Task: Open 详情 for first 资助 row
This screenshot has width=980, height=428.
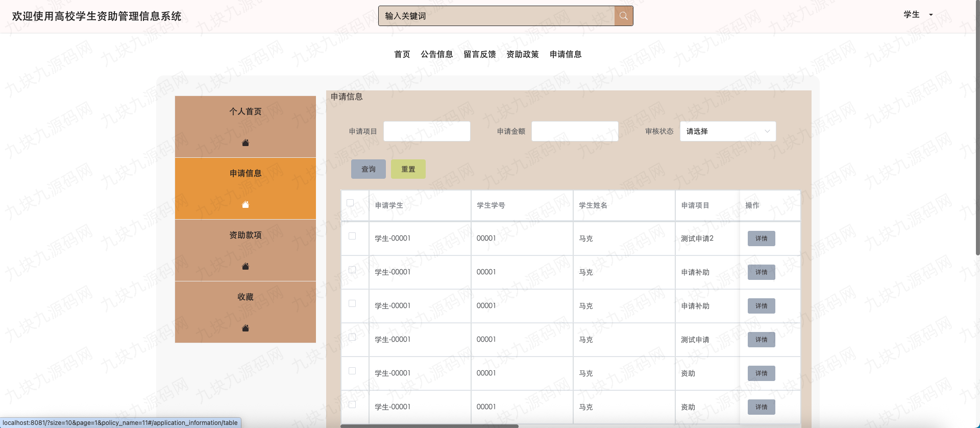Action: (x=762, y=373)
